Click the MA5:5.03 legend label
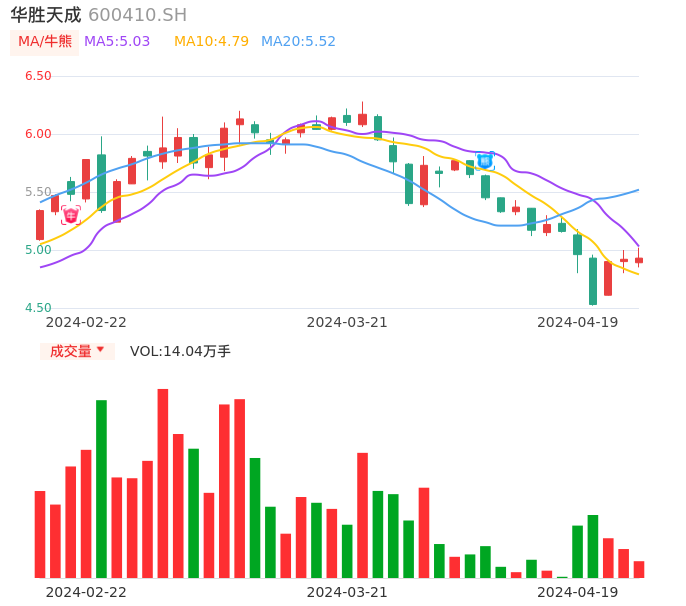This screenshot has height=606, width=686. pos(117,42)
